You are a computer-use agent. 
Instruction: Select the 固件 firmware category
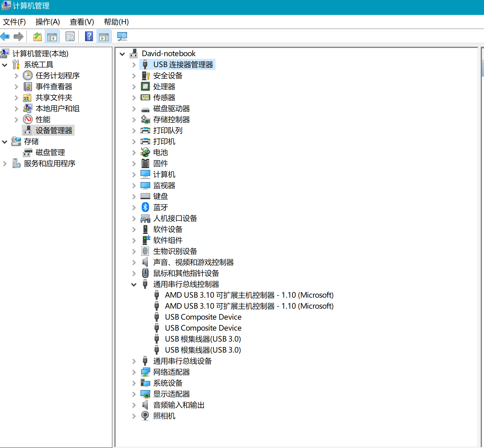click(161, 163)
